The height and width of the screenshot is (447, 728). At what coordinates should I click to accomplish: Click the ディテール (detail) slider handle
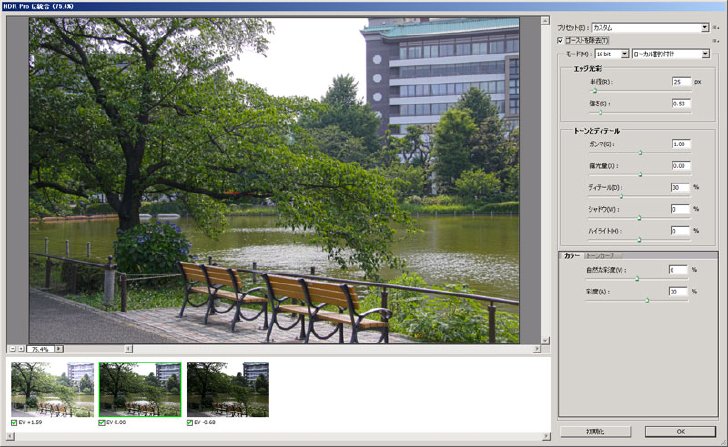pyautogui.click(x=621, y=196)
